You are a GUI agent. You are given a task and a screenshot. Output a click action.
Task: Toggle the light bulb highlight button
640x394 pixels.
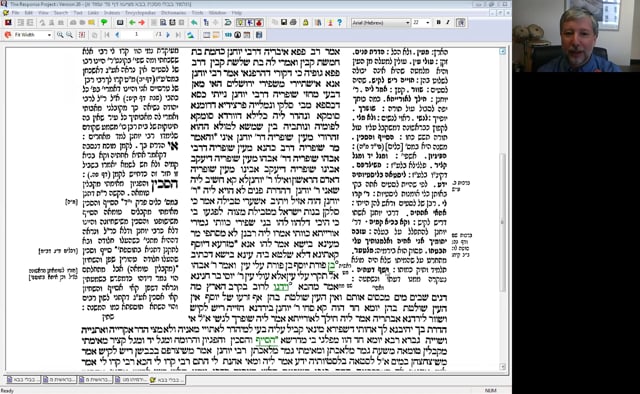240,22
